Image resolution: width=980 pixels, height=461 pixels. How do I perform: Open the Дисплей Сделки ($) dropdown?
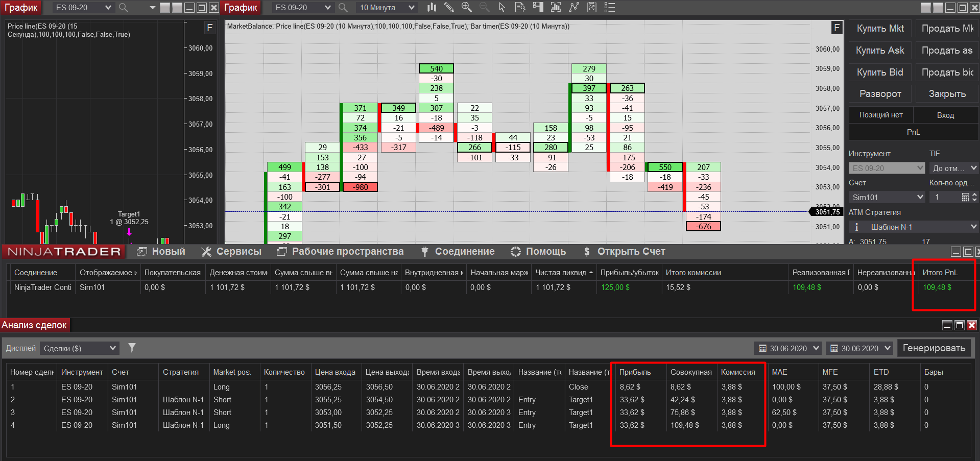click(x=80, y=348)
